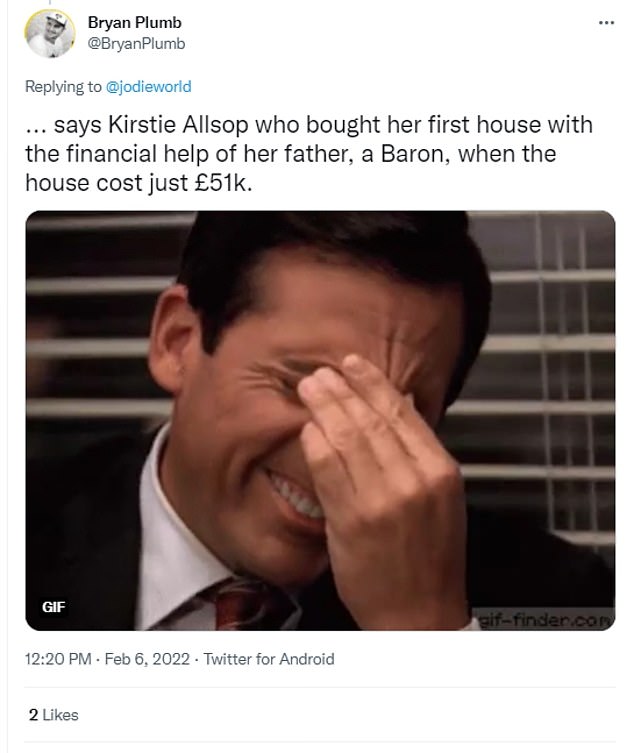634x753 pixels.
Task: Open the "Twitter for Android" source link
Action: tap(269, 659)
